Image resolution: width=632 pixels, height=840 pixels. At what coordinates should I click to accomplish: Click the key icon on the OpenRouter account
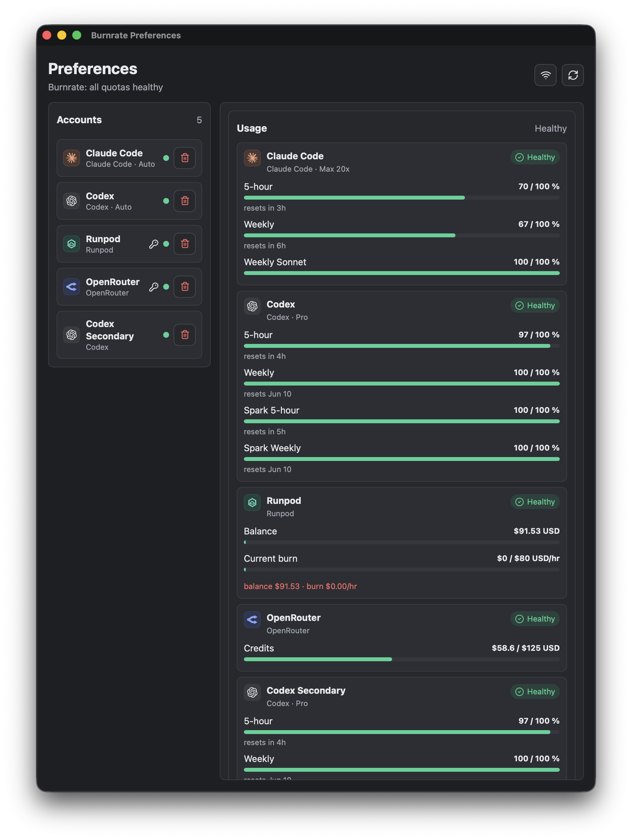click(x=153, y=287)
